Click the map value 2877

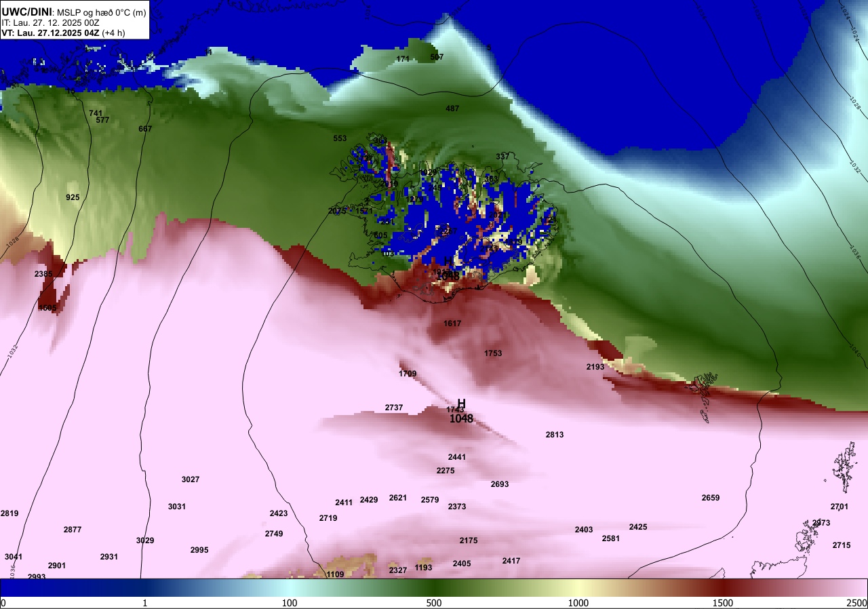click(73, 530)
